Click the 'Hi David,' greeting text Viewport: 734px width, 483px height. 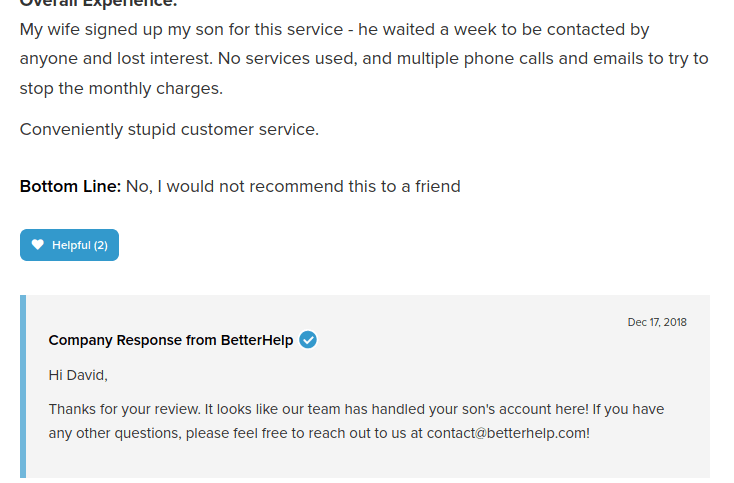click(78, 375)
